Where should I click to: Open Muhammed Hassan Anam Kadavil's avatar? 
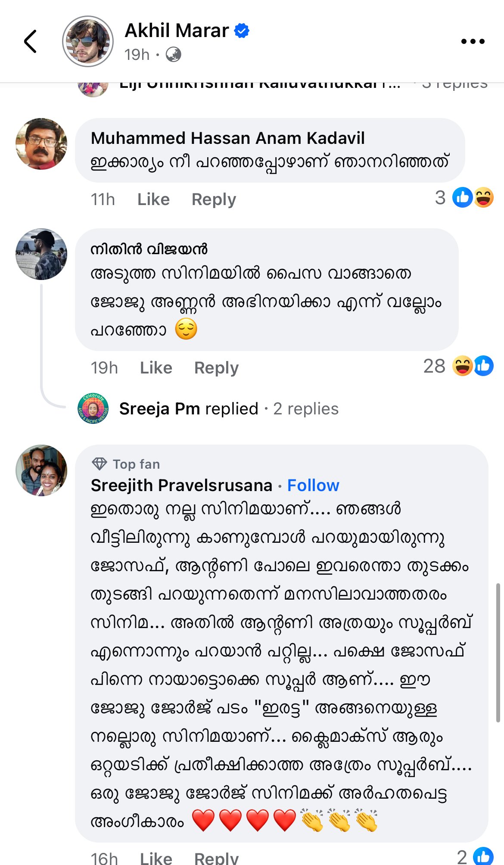(x=41, y=144)
